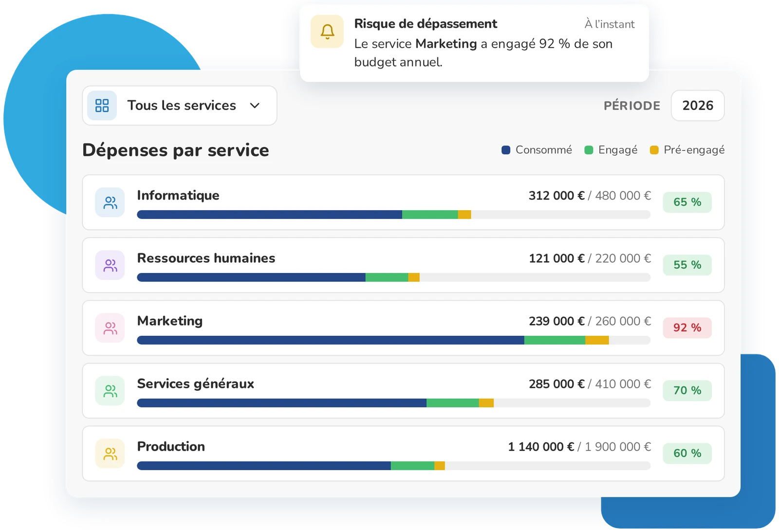Click the Ressources humaines progress bar
The width and height of the screenshot is (779, 532).
(x=393, y=277)
